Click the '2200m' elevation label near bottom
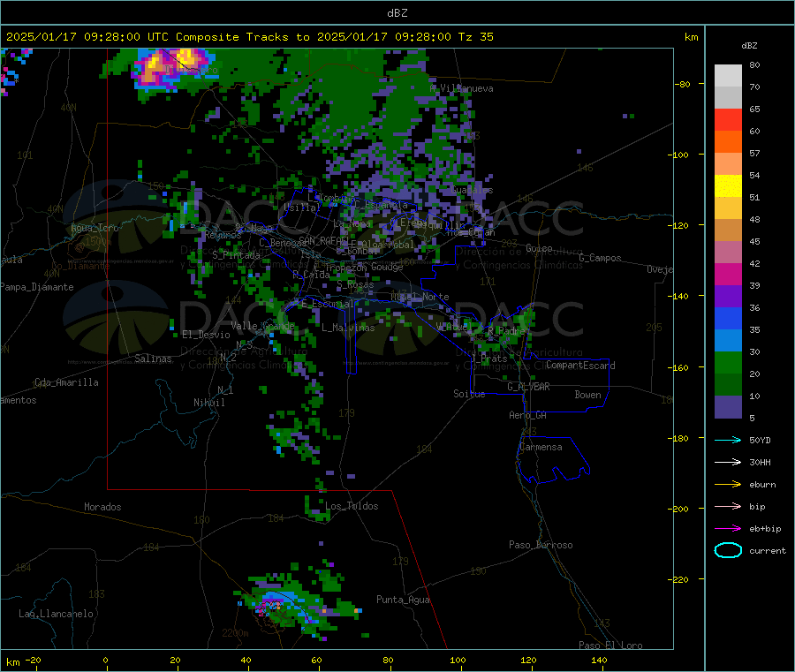 tap(235, 633)
